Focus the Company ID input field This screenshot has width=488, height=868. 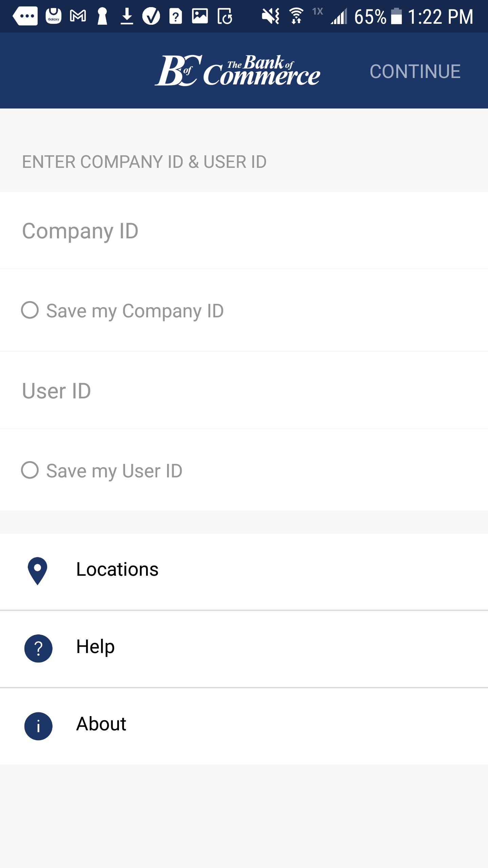244,231
